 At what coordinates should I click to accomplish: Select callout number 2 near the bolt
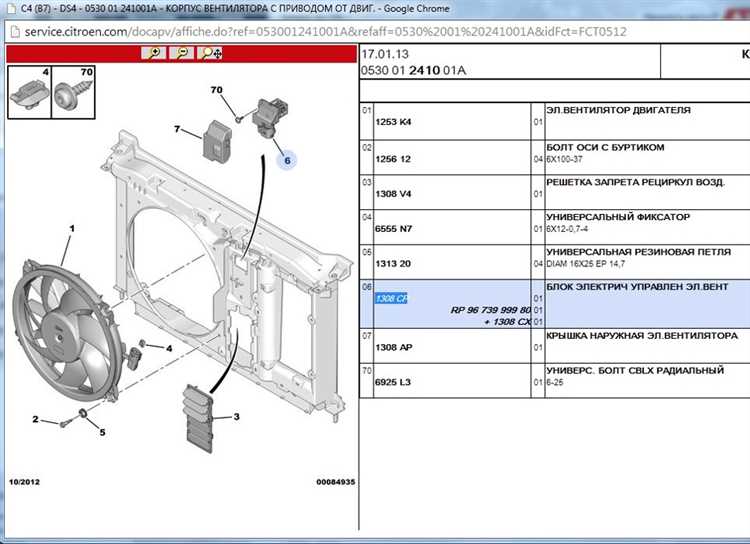pos(35,419)
